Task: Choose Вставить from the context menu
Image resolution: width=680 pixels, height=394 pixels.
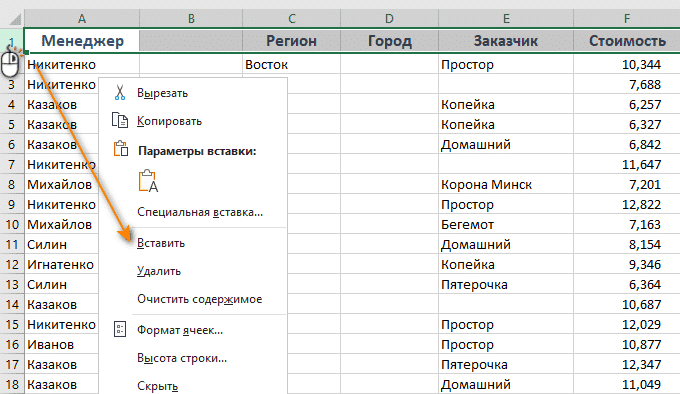Action: pyautogui.click(x=161, y=243)
